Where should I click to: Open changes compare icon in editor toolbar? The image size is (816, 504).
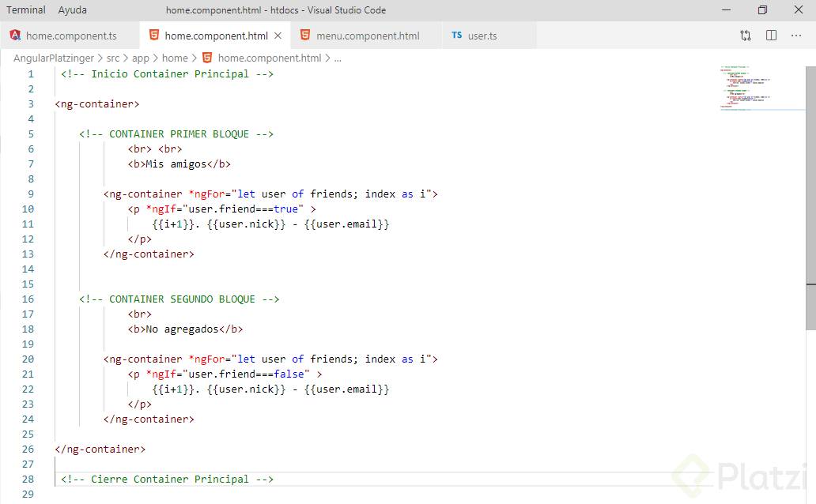click(x=745, y=36)
